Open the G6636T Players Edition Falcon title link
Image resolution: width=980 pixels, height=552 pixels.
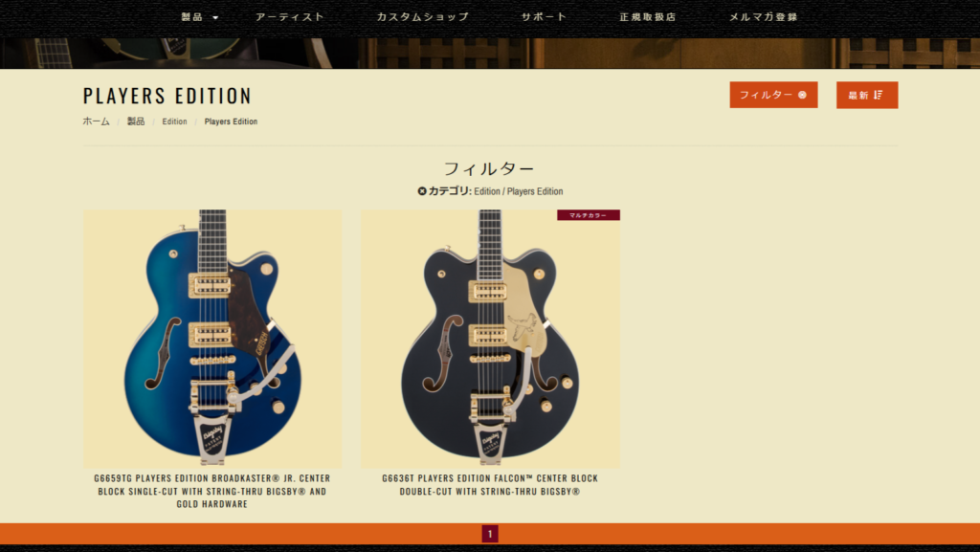point(491,485)
